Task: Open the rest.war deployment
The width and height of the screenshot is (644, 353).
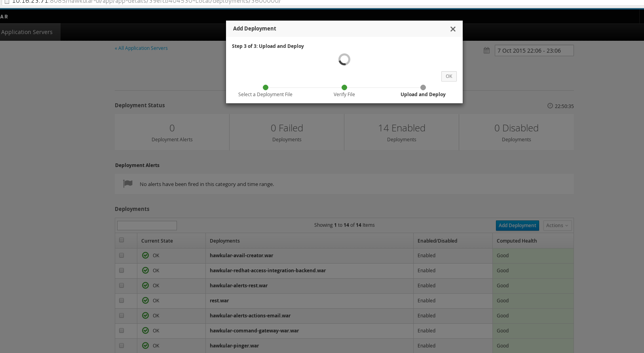Action: 219,301
